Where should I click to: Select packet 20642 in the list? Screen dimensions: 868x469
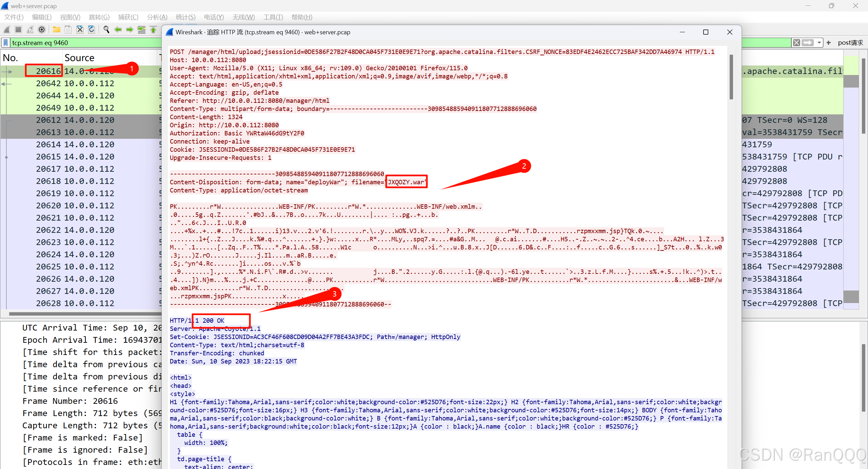[75, 83]
